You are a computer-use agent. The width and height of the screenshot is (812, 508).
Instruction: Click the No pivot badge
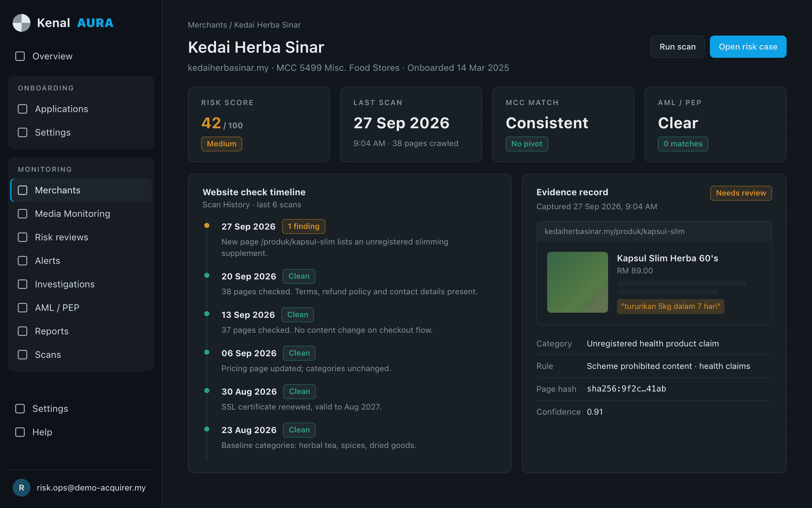coord(527,144)
